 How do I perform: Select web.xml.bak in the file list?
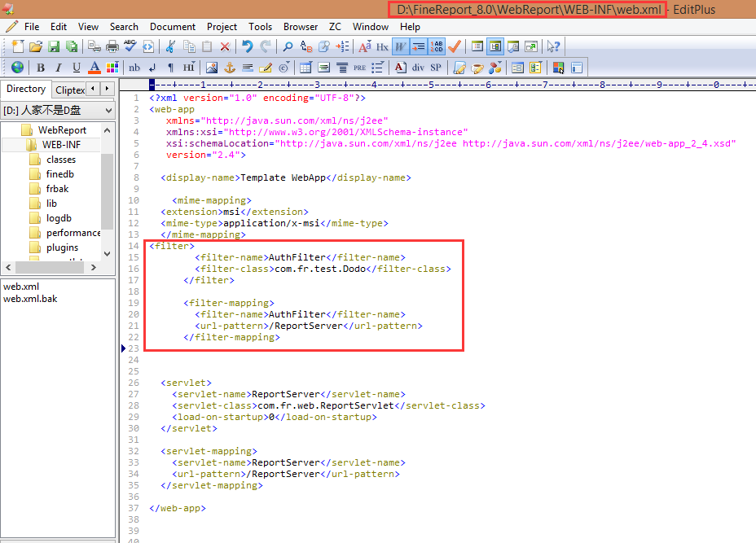tap(30, 299)
